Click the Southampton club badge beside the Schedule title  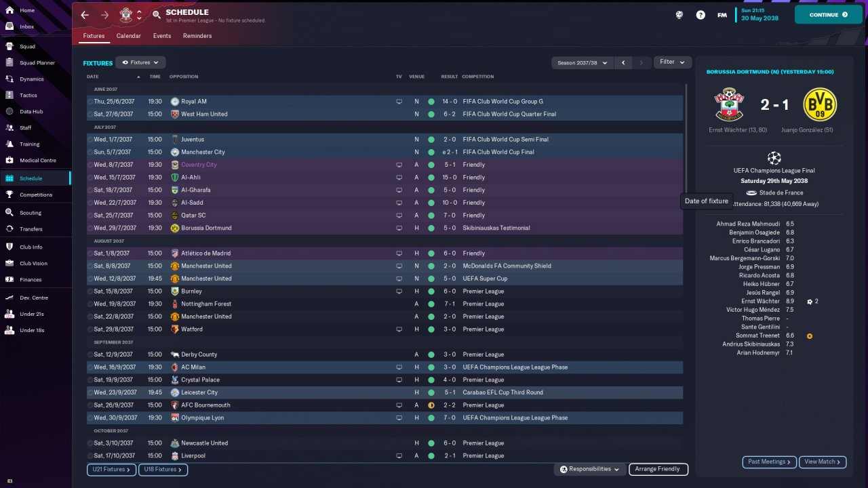[x=125, y=15]
